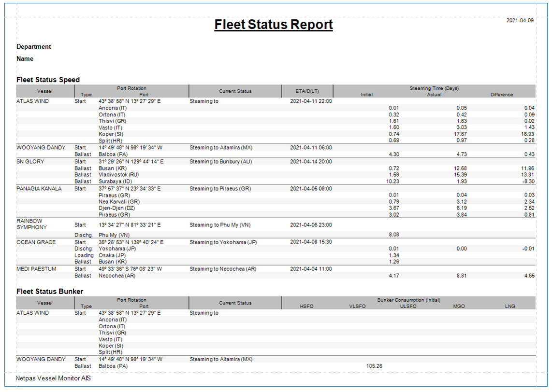The width and height of the screenshot is (552, 392).
Task: Select status Steaming to Necochea (AR)
Action: point(223,269)
